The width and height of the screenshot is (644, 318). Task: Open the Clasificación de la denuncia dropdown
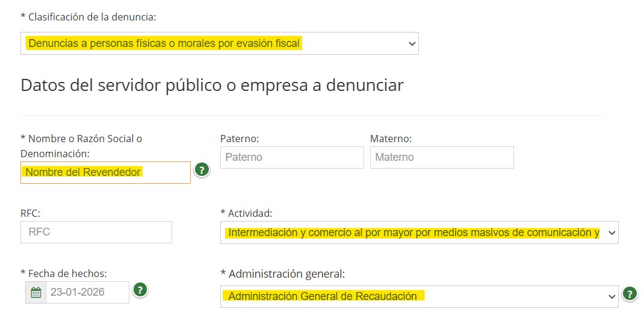tap(219, 43)
